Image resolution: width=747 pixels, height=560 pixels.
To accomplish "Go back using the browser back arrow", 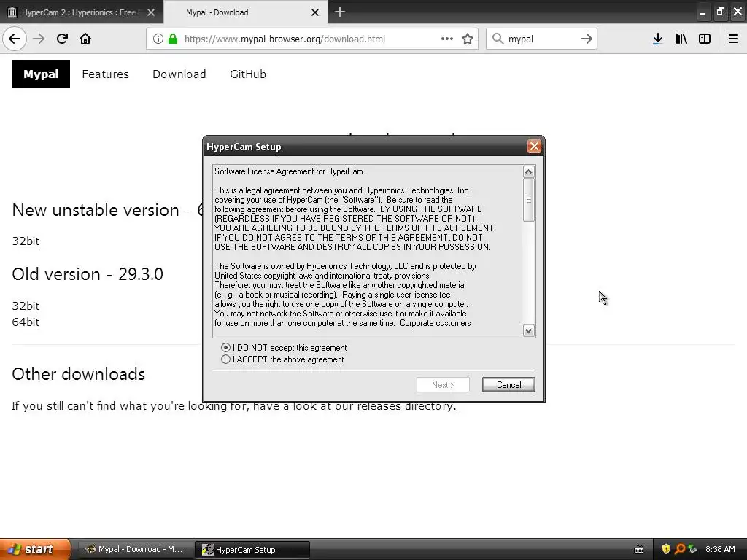I will coord(15,39).
